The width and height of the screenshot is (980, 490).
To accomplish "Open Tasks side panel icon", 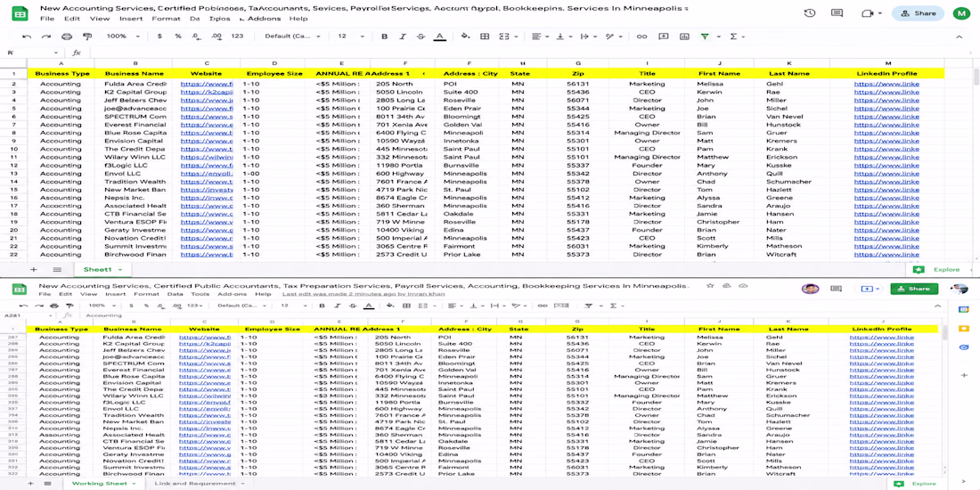I will [964, 347].
